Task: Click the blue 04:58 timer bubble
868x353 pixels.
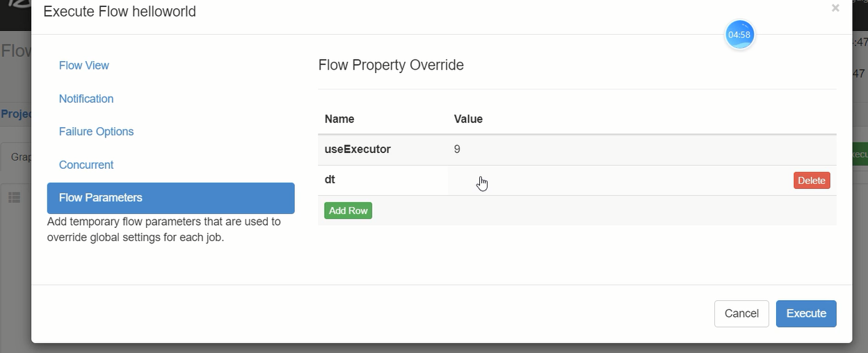Action: pos(739,35)
